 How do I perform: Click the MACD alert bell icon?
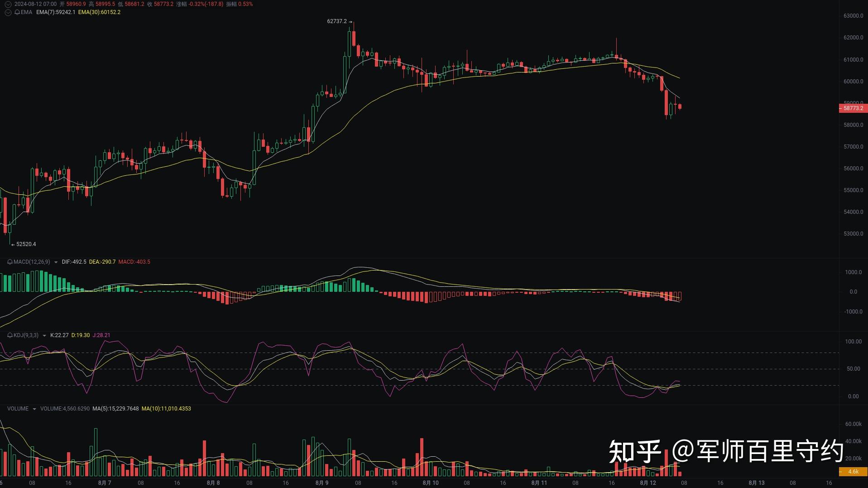(x=10, y=262)
